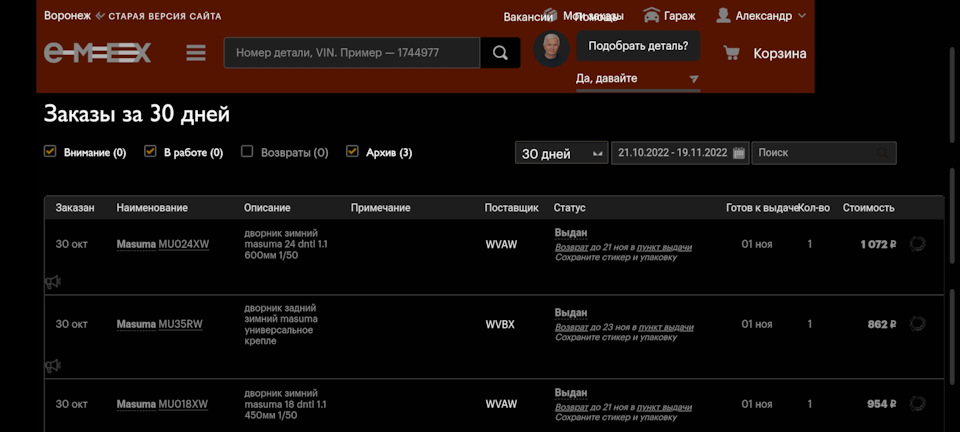
Task: Click the garage car icon
Action: [x=651, y=15]
